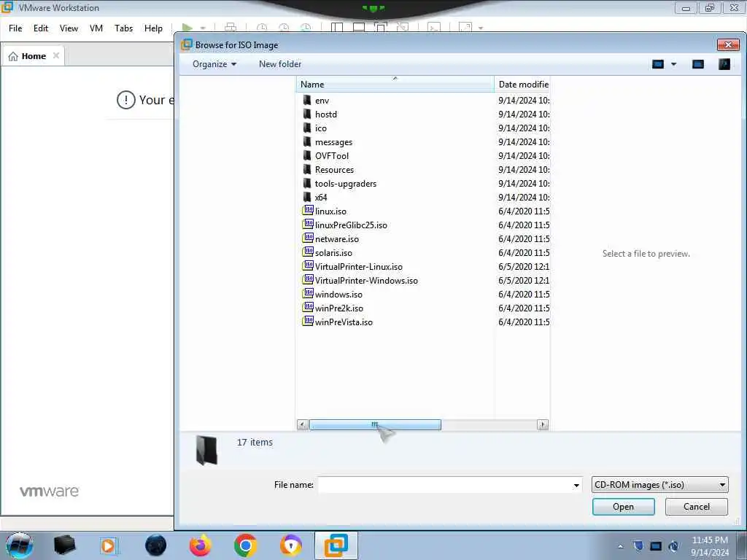Viewport: 747px width, 560px height.
Task: Open the help icon in Browse dialog
Action: click(x=724, y=64)
